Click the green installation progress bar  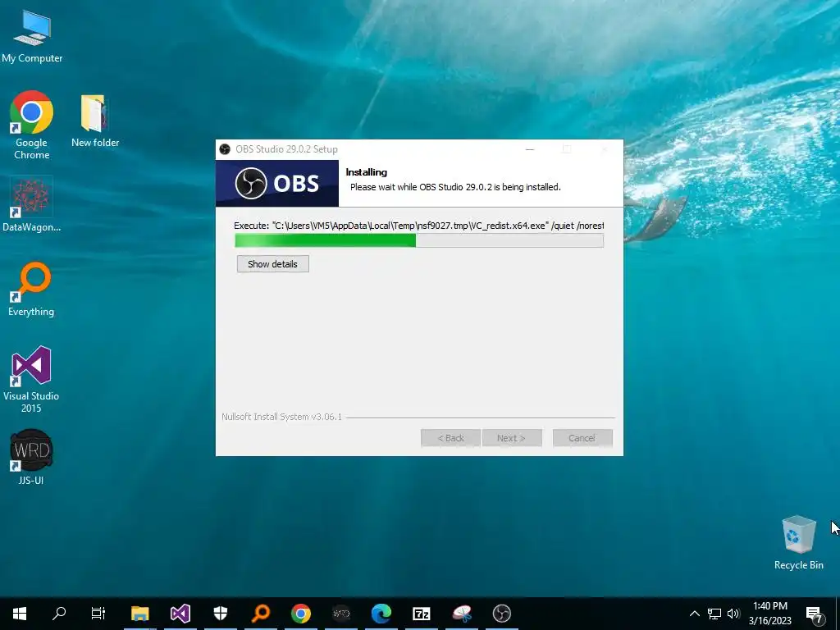tap(419, 240)
